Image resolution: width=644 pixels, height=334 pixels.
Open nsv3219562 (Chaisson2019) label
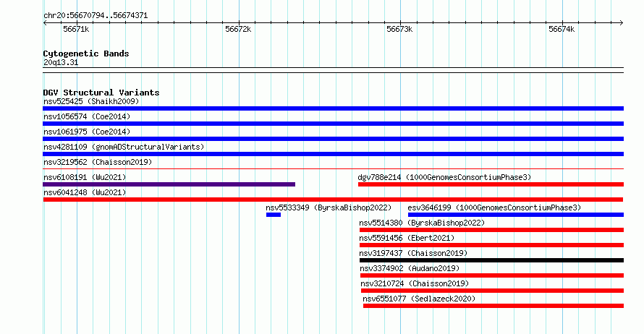(98, 162)
